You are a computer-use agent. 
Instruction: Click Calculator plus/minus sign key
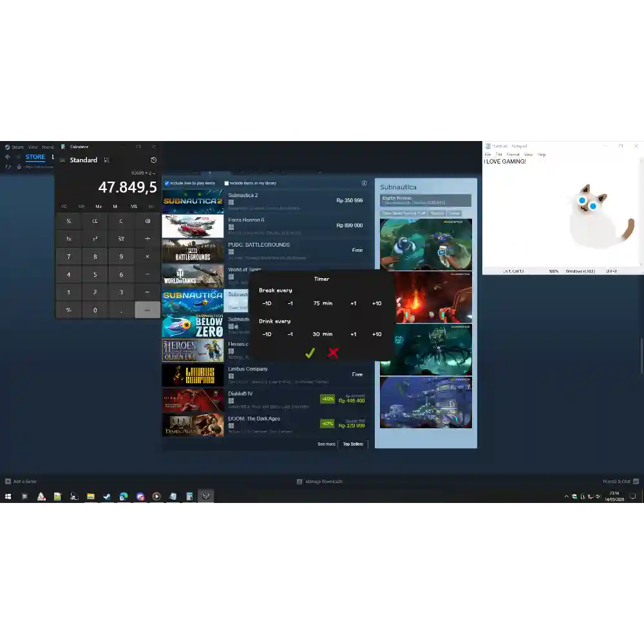click(69, 310)
